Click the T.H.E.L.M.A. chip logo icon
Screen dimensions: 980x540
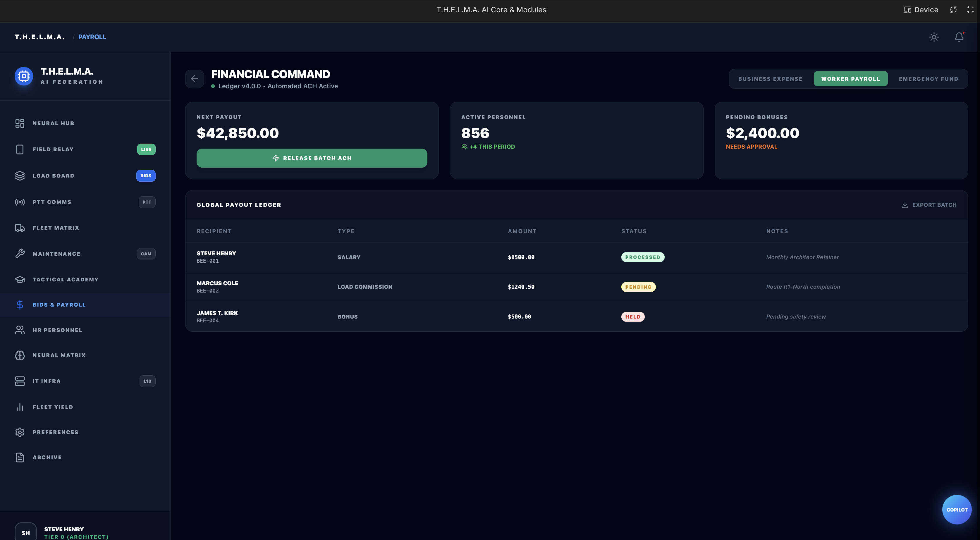(x=24, y=76)
